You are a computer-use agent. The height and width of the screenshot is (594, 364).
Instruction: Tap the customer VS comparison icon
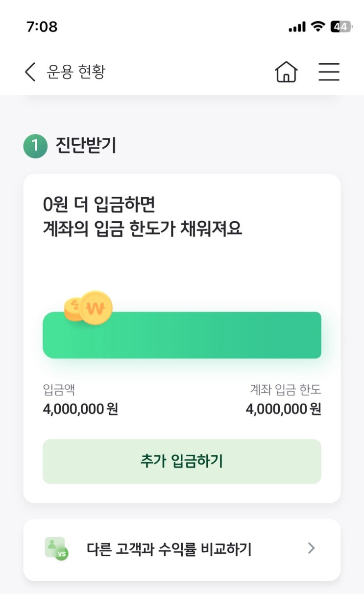click(x=56, y=549)
